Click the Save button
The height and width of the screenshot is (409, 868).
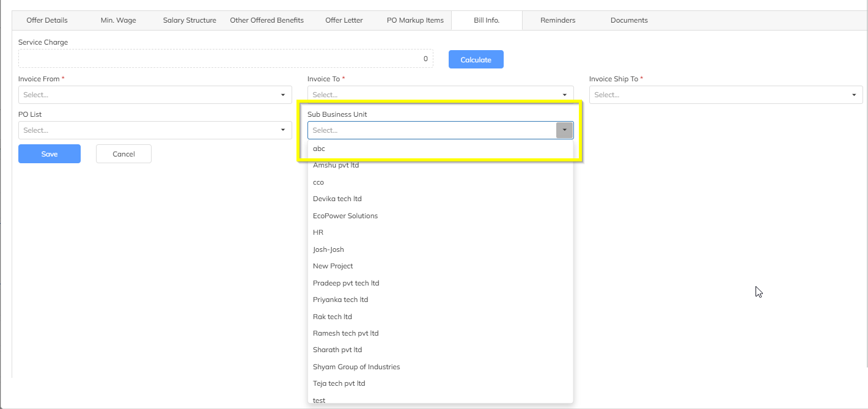(x=50, y=154)
